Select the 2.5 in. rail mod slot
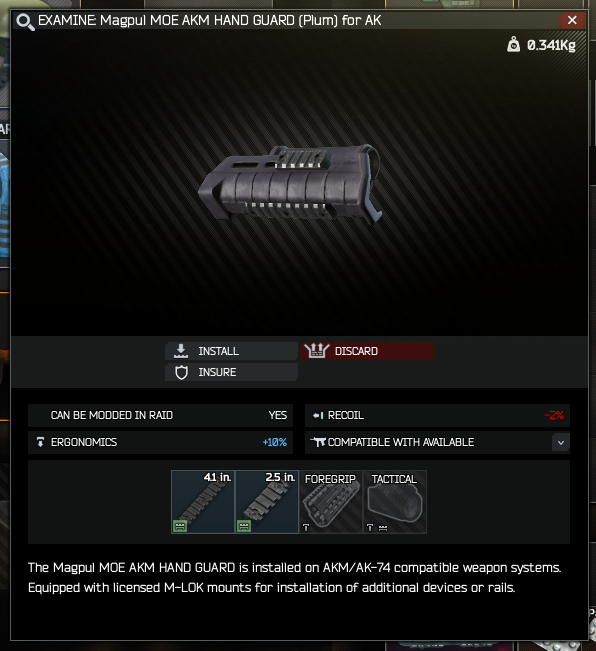Viewport: 596px width, 651px height. click(267, 502)
